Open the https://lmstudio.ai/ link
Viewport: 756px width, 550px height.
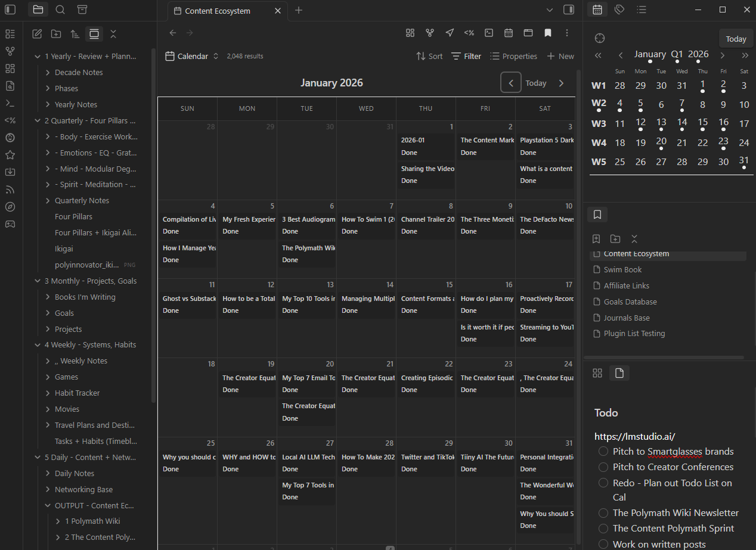(x=634, y=436)
